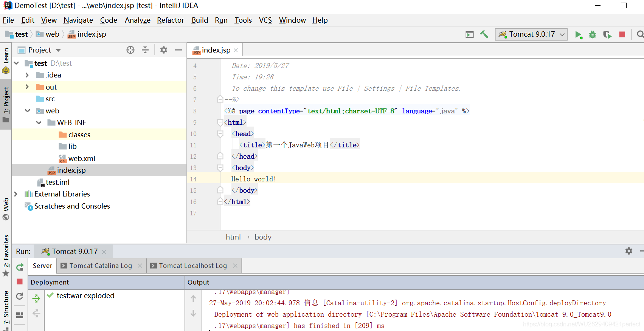This screenshot has height=331, width=644.
Task: Open the Web side tool window
Action: click(x=6, y=209)
